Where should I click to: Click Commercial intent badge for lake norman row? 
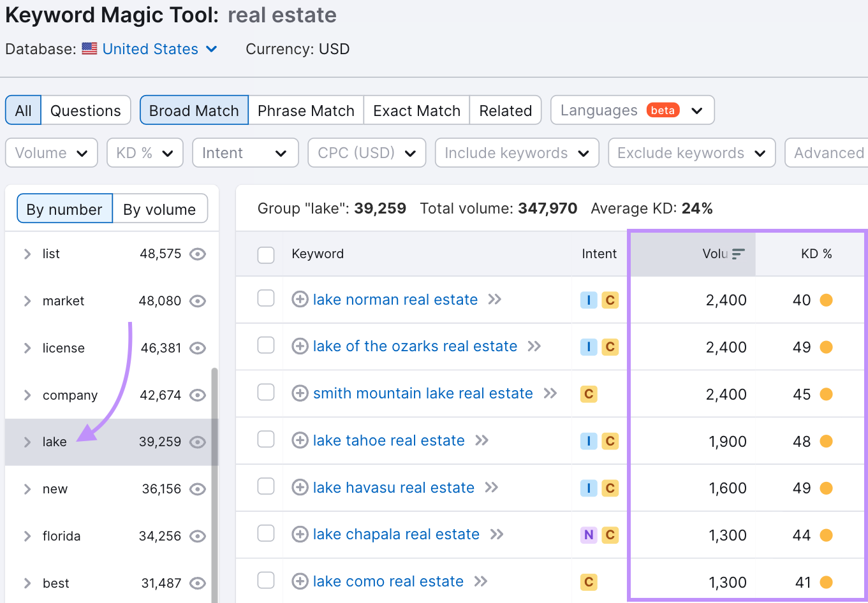point(610,300)
